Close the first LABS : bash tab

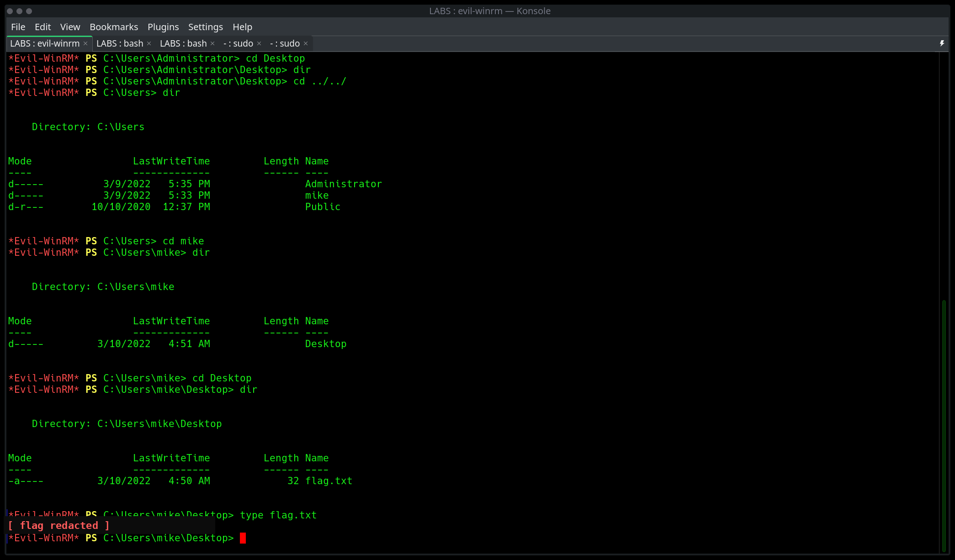(149, 43)
